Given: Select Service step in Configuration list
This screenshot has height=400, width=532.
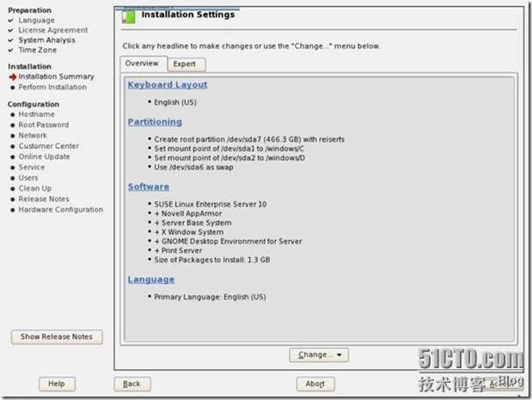Looking at the screenshot, I should tap(32, 167).
